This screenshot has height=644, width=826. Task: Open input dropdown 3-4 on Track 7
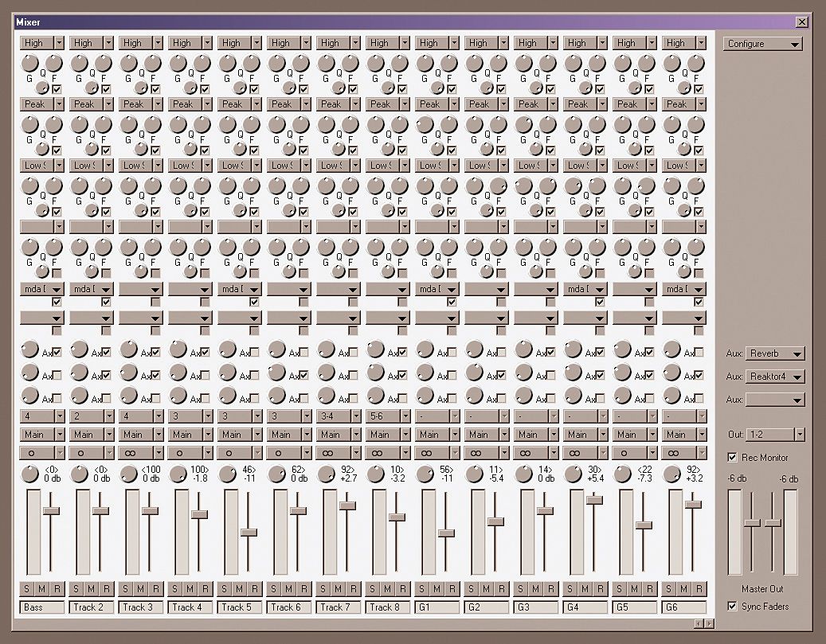[339, 416]
